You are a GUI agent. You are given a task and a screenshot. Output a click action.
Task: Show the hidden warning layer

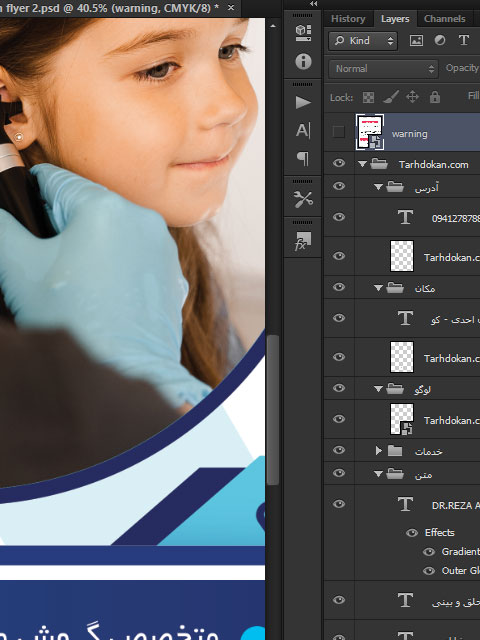(x=338, y=132)
